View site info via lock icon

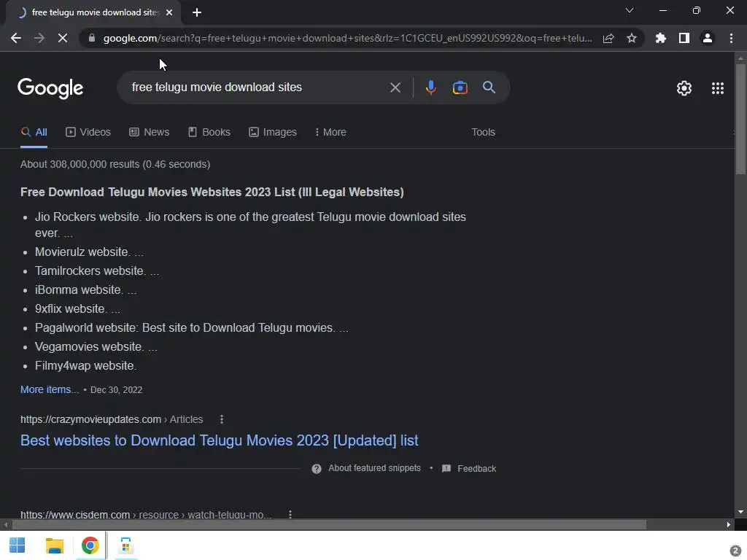(x=92, y=38)
